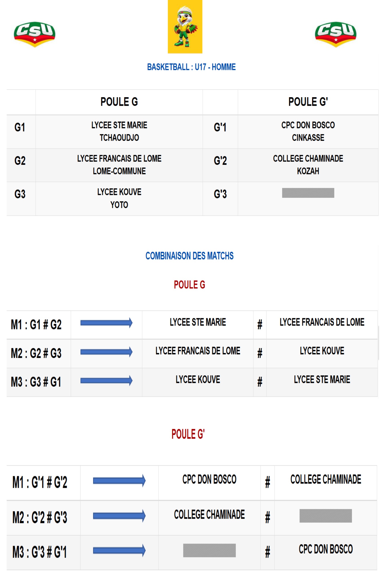
Task: Click the COLLEGE CHAMINADE KOZAH cell
Action: pyautogui.click(x=308, y=165)
